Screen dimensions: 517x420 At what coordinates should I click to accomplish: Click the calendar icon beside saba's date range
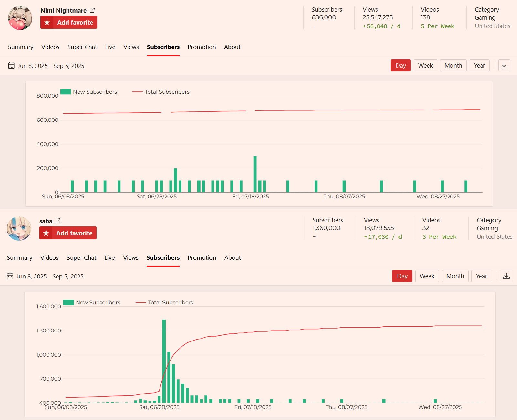coord(10,277)
